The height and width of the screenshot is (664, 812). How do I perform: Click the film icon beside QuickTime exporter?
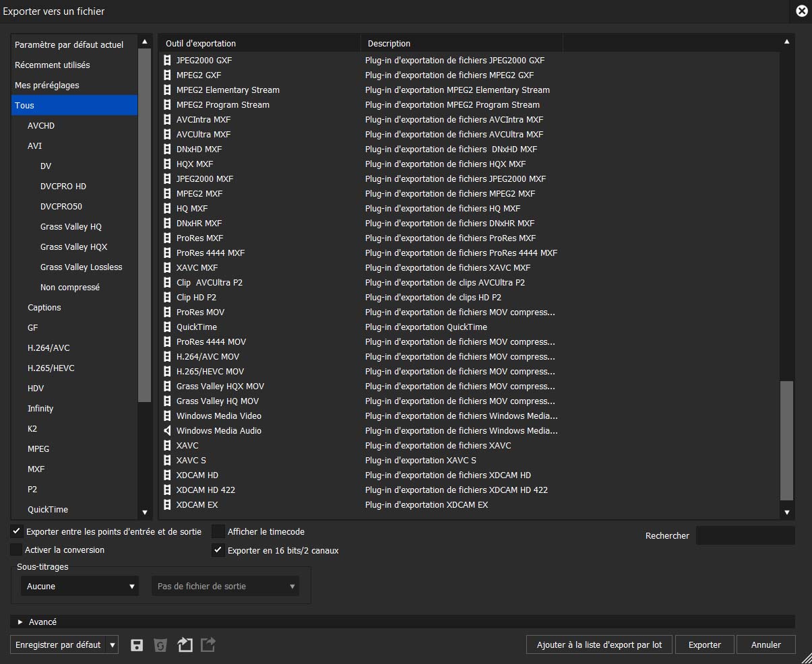click(167, 327)
